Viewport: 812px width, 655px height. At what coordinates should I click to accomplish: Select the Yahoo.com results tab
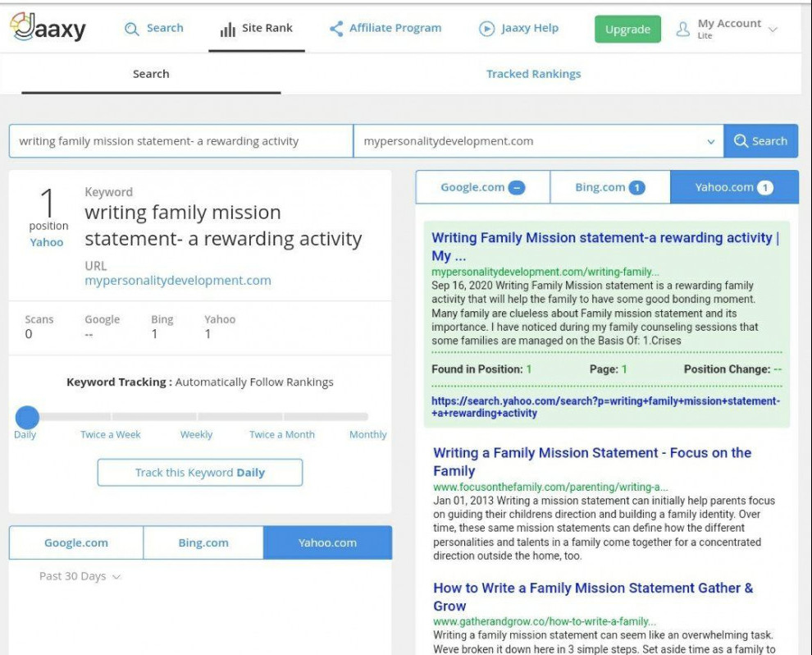(x=734, y=187)
